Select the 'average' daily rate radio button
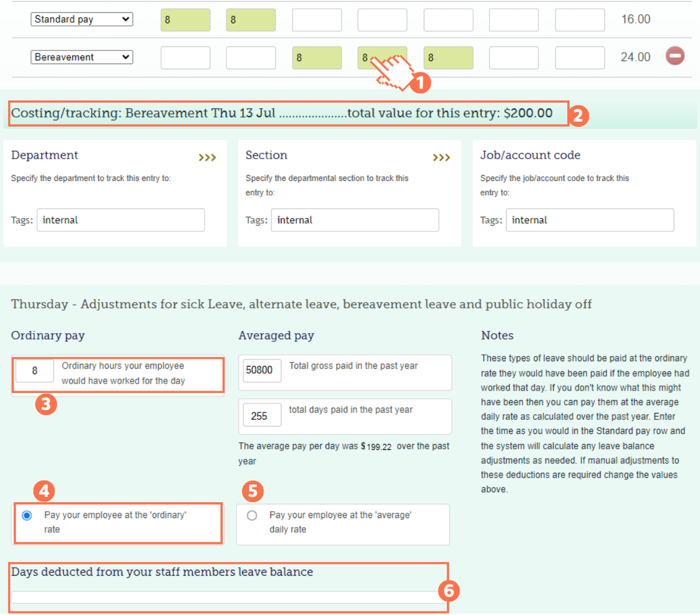The height and width of the screenshot is (615, 700). click(252, 515)
